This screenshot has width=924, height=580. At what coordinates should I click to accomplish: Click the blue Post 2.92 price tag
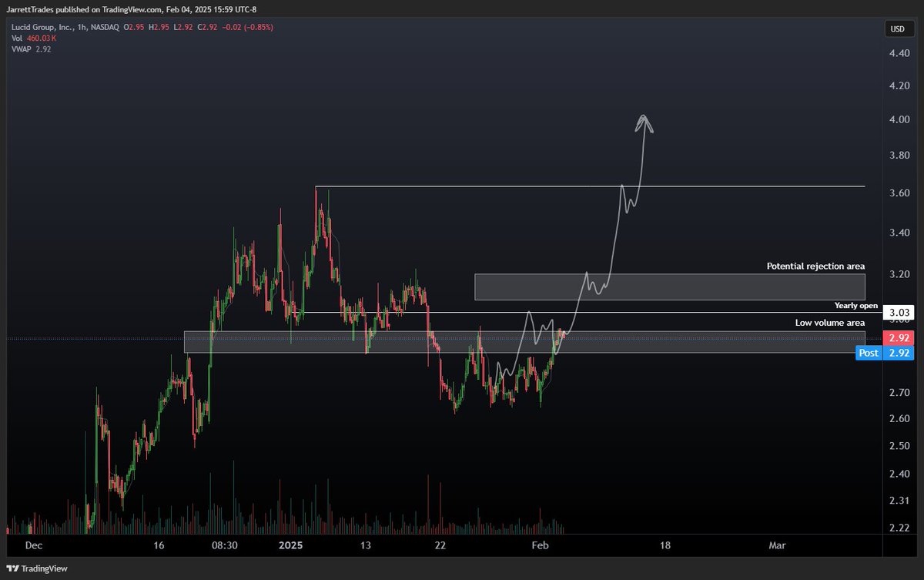pyautogui.click(x=885, y=353)
